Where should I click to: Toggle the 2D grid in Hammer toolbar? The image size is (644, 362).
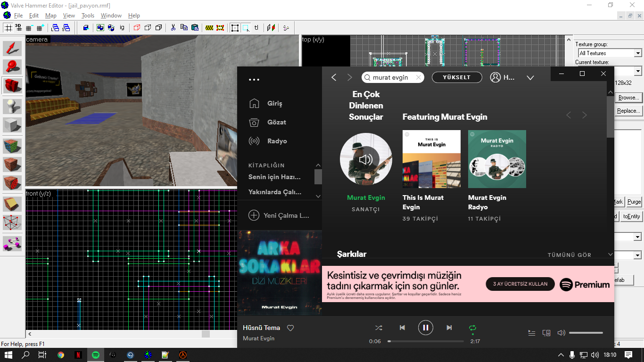pyautogui.click(x=8, y=28)
